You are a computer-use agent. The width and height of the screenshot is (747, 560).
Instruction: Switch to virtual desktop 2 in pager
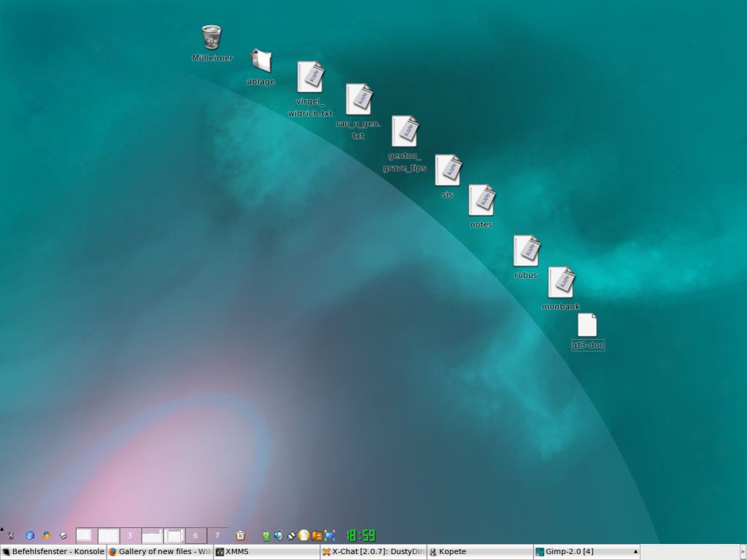(x=109, y=536)
